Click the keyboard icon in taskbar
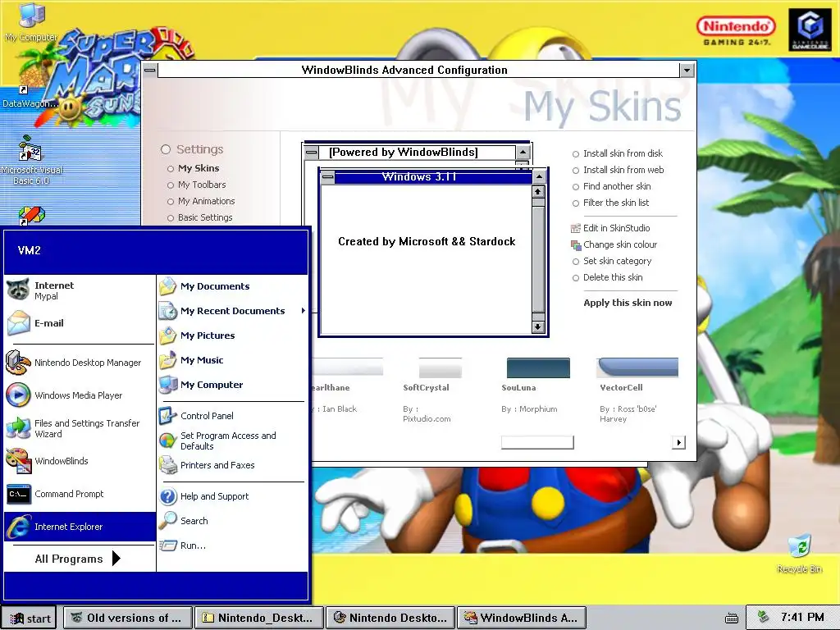Image resolution: width=840 pixels, height=630 pixels. pos(731,618)
